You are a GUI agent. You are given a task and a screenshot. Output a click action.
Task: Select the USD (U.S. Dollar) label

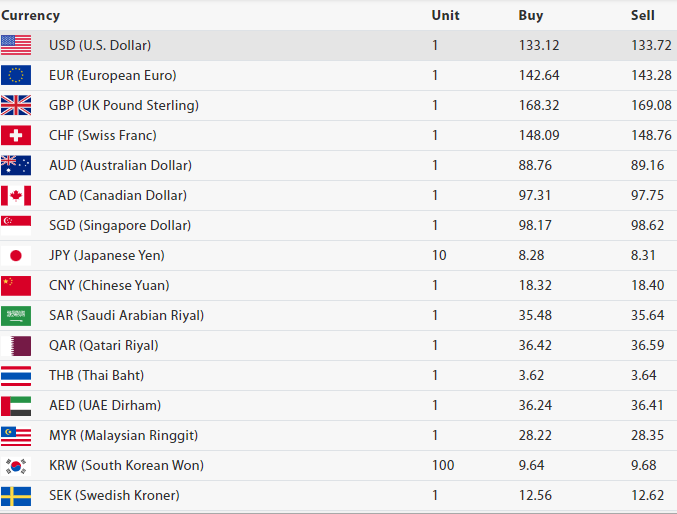[x=100, y=45]
